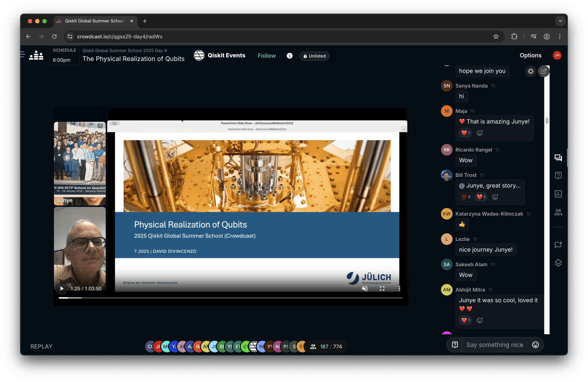This screenshot has height=382, width=588.
Task: Open the polls chart icon
Action: (x=558, y=194)
